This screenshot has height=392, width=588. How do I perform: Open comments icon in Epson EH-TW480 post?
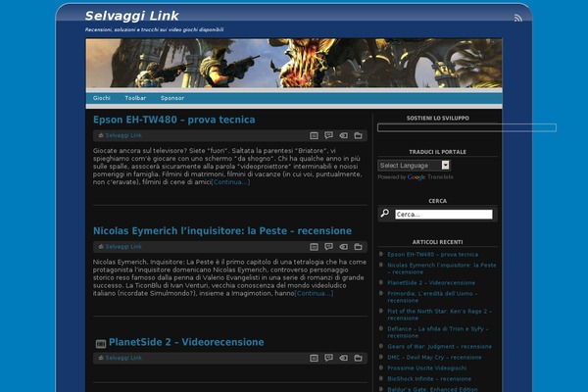click(x=328, y=135)
